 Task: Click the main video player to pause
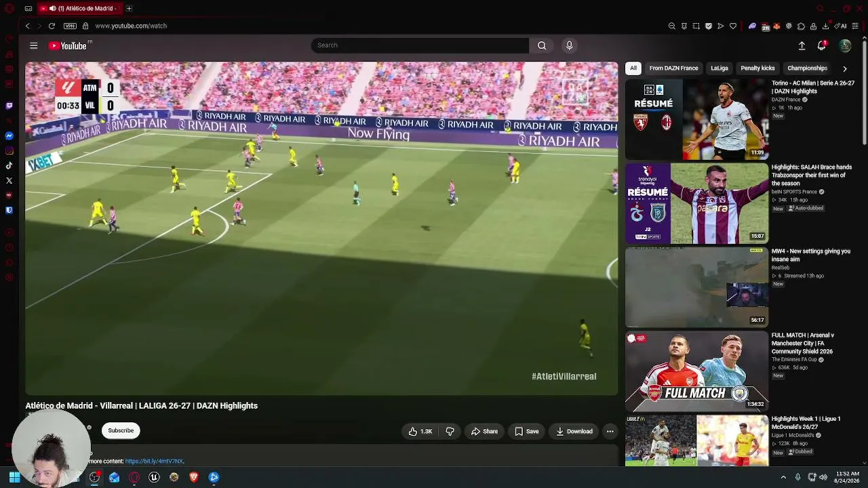(x=321, y=228)
